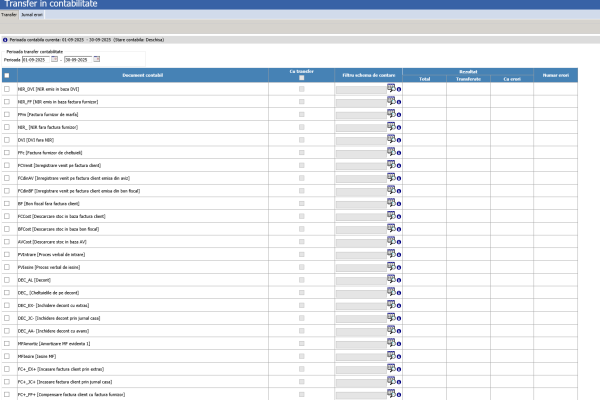The width and height of the screenshot is (600, 400).
Task: Click info icon on NIR_FF row
Action: click(x=399, y=102)
